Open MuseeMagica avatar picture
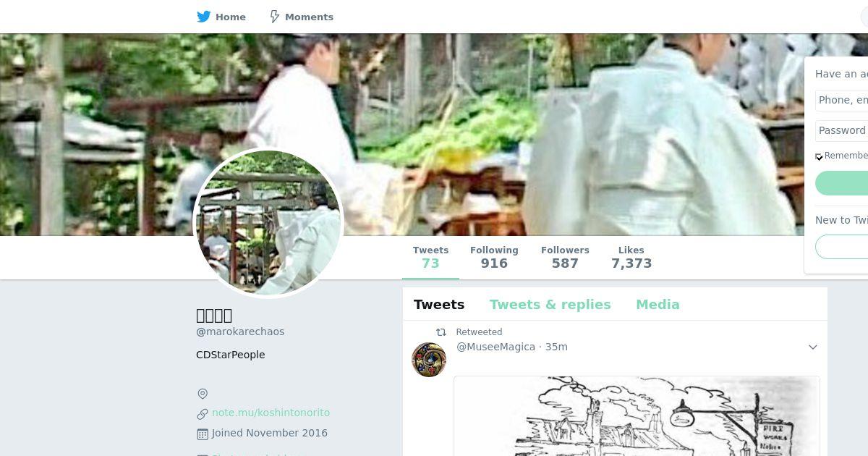868x456 pixels. click(429, 360)
